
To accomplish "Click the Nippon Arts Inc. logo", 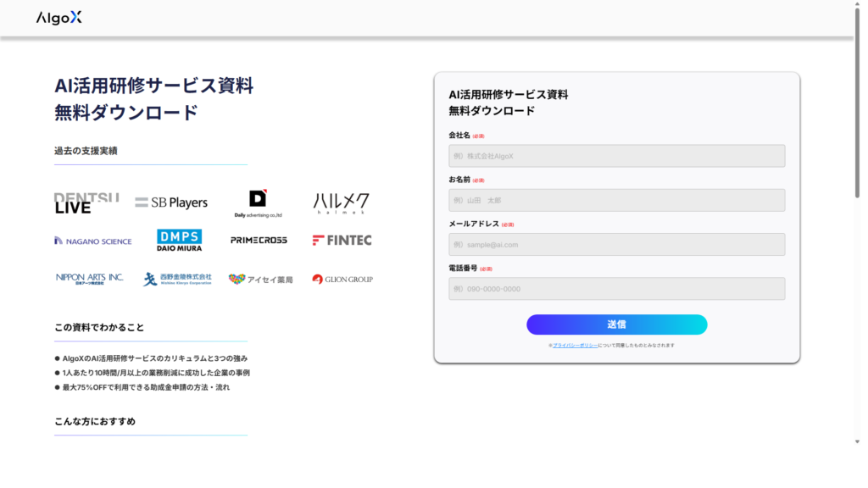I will tap(90, 278).
